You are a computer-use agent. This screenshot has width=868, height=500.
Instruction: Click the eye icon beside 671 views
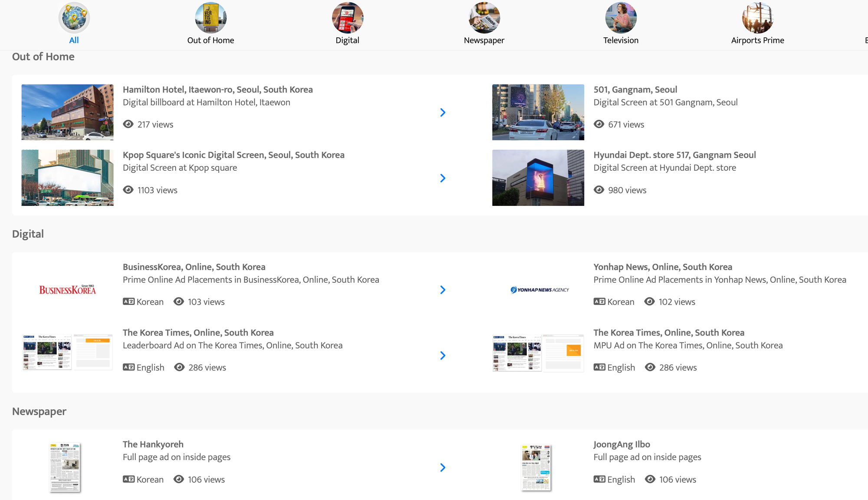pyautogui.click(x=599, y=124)
